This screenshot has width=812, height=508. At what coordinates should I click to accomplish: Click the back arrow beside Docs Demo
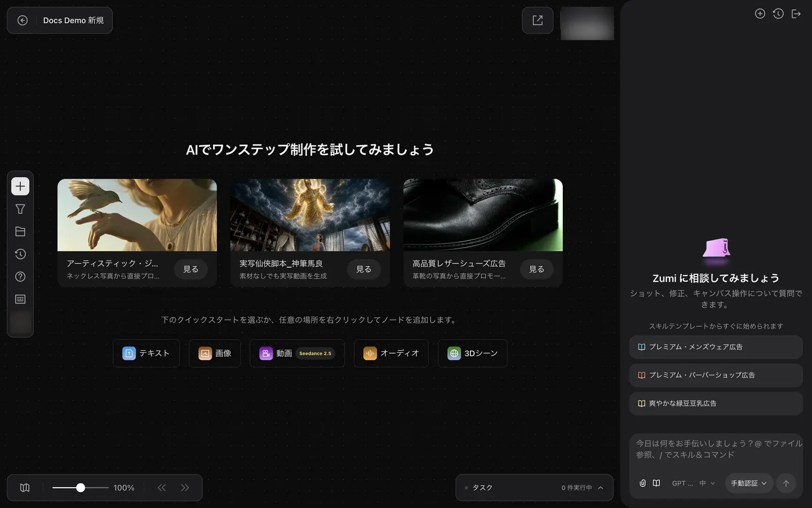22,20
